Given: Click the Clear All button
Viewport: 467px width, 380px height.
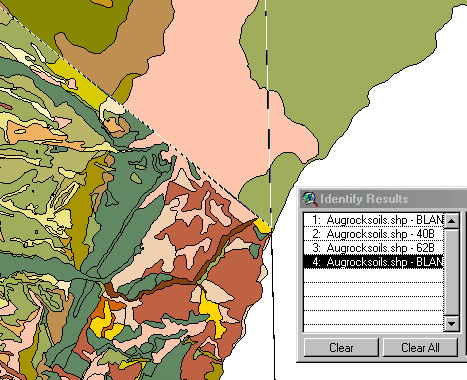Looking at the screenshot, I should pyautogui.click(x=420, y=348).
